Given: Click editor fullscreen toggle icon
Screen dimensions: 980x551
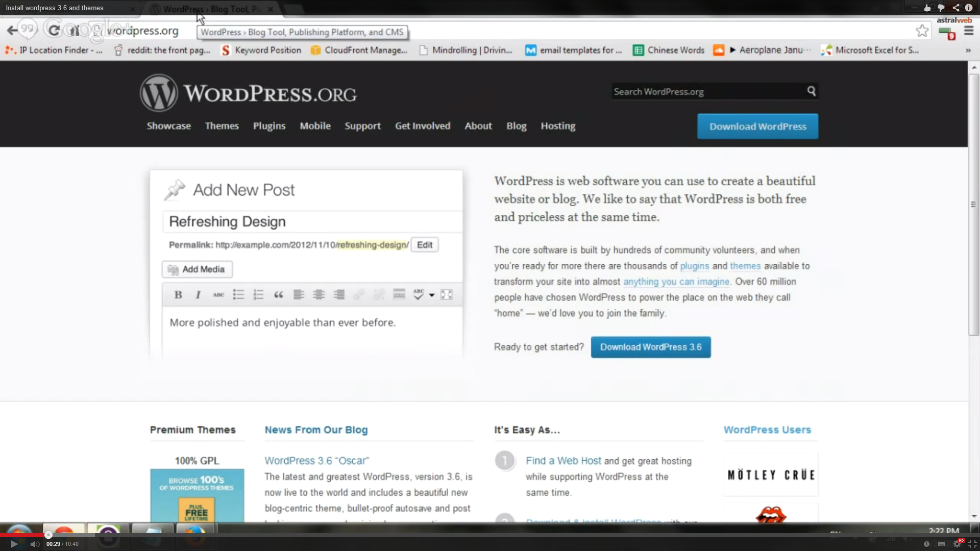Looking at the screenshot, I should click(x=447, y=295).
